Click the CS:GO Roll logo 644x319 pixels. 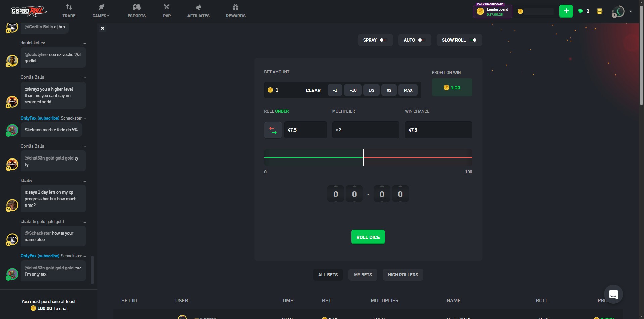pyautogui.click(x=28, y=11)
